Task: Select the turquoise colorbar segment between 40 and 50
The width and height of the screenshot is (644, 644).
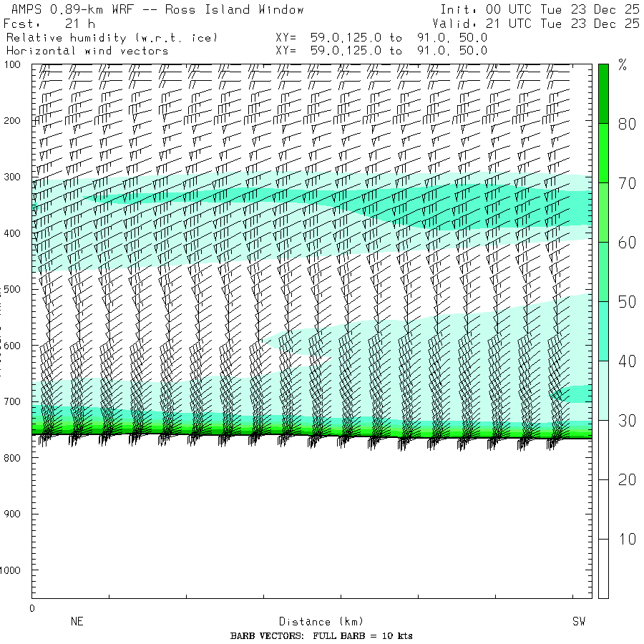Action: point(603,331)
